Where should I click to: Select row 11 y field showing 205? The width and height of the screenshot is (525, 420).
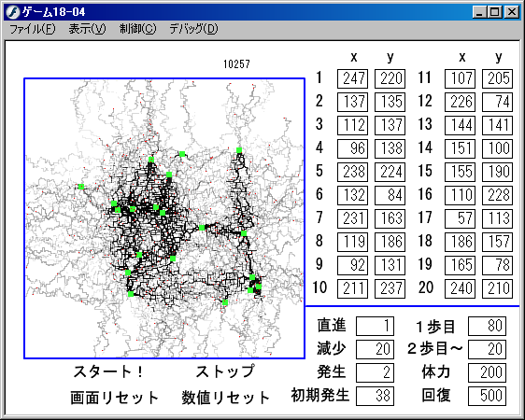(497, 79)
